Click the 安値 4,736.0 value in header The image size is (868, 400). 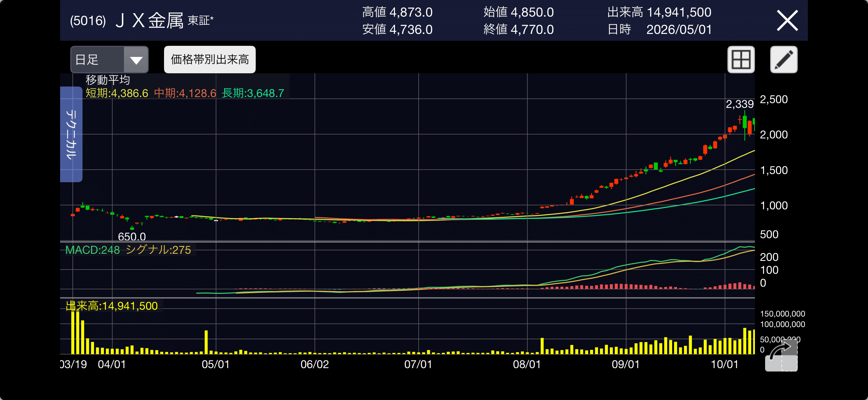397,30
